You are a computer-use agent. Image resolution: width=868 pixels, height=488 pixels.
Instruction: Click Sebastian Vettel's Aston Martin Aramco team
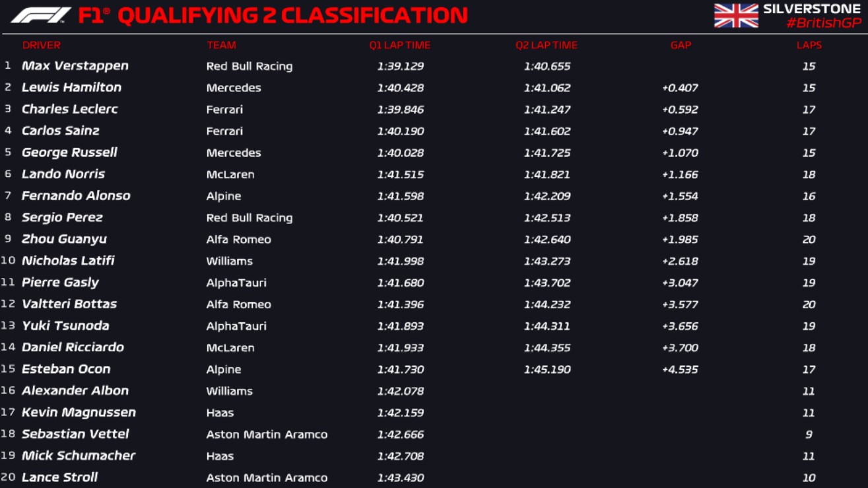tap(267, 435)
